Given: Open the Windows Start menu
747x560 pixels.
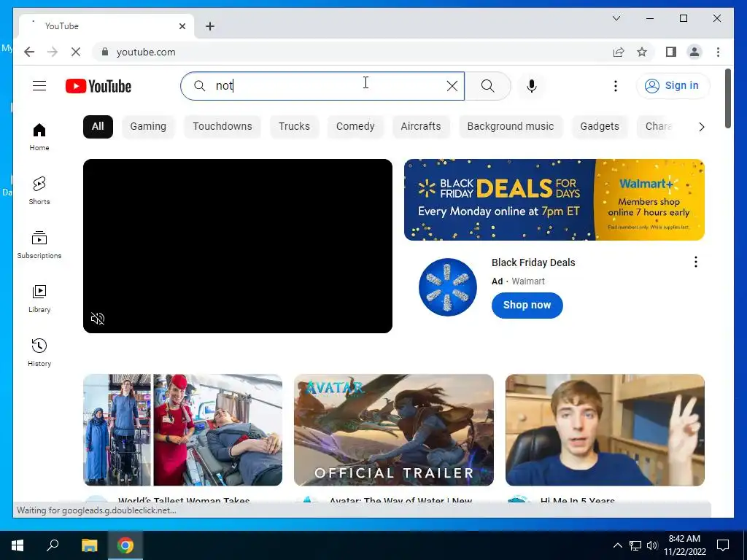Looking at the screenshot, I should (18, 545).
